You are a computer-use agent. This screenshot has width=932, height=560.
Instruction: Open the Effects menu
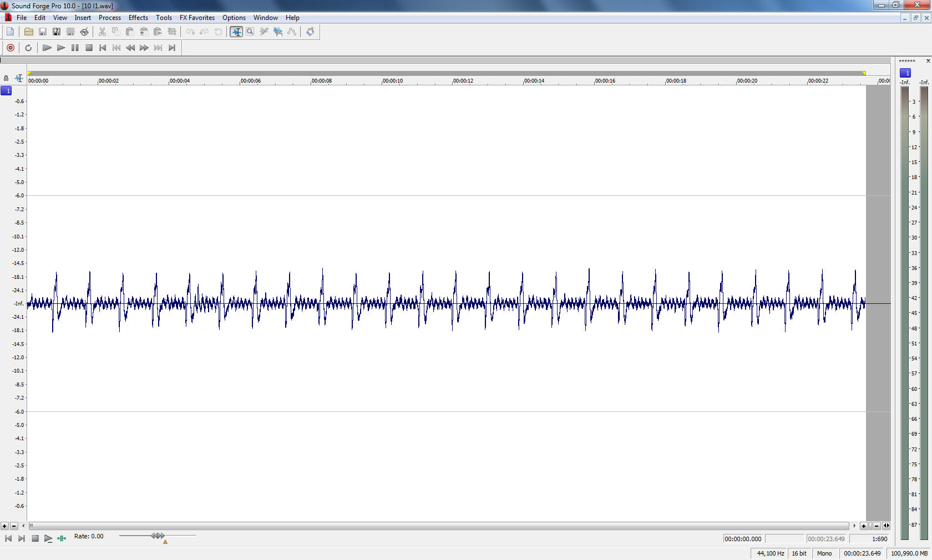pos(138,18)
